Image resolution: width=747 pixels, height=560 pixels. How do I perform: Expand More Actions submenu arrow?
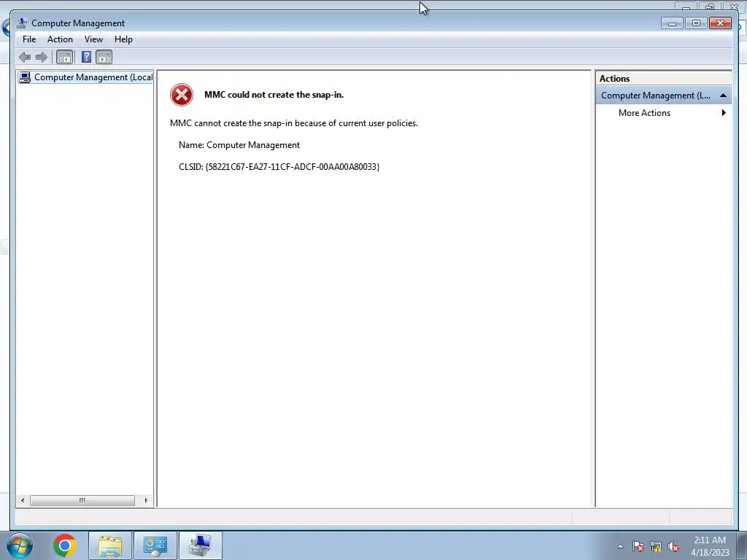[x=724, y=113]
